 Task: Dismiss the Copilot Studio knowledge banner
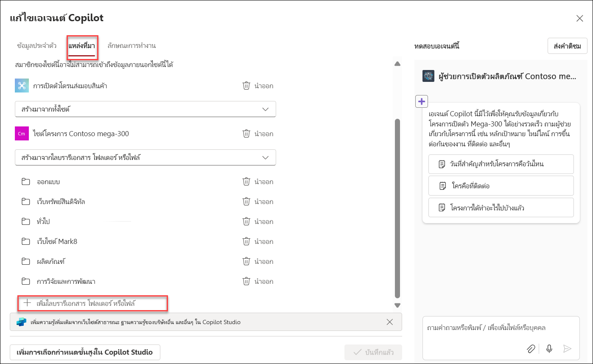pos(390,322)
